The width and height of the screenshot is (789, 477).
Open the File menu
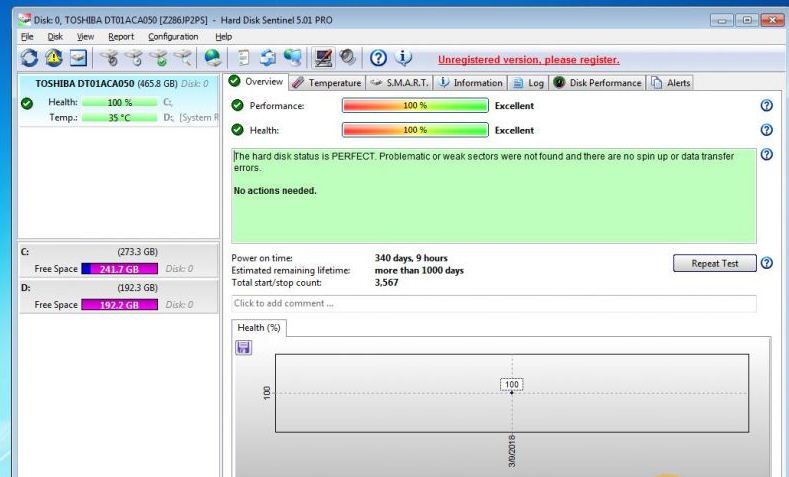tap(27, 37)
